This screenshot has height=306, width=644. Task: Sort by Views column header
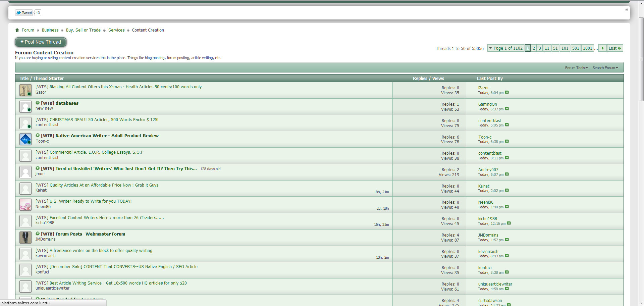438,78
